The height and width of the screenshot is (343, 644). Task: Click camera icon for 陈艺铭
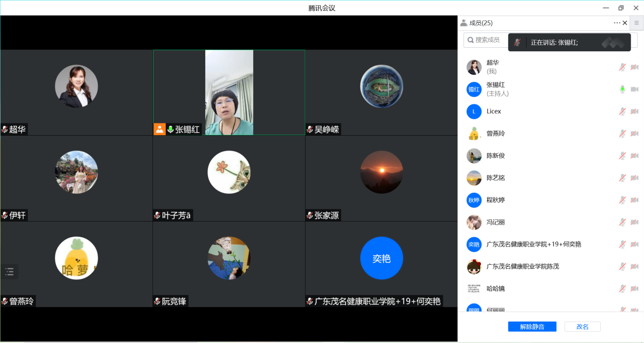634,178
